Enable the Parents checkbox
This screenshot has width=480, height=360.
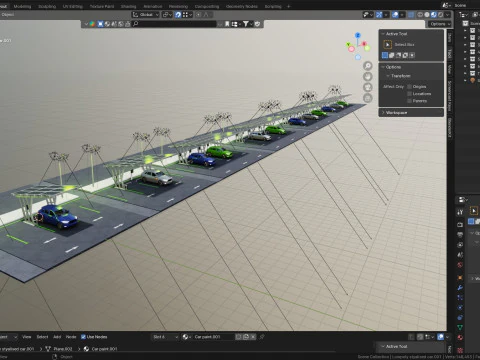coord(409,101)
